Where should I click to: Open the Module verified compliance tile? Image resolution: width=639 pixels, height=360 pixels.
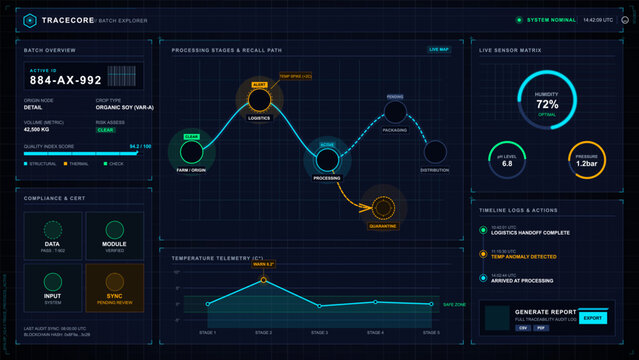coord(115,236)
